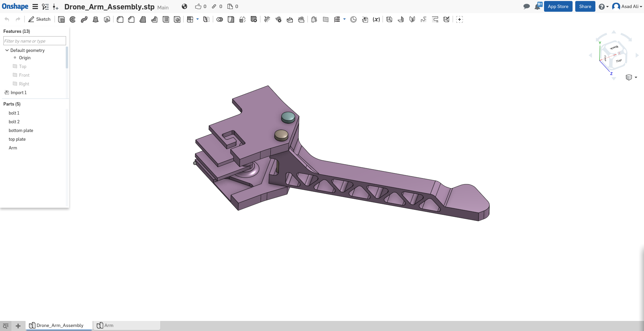Select the Import 1 feature

pos(18,92)
